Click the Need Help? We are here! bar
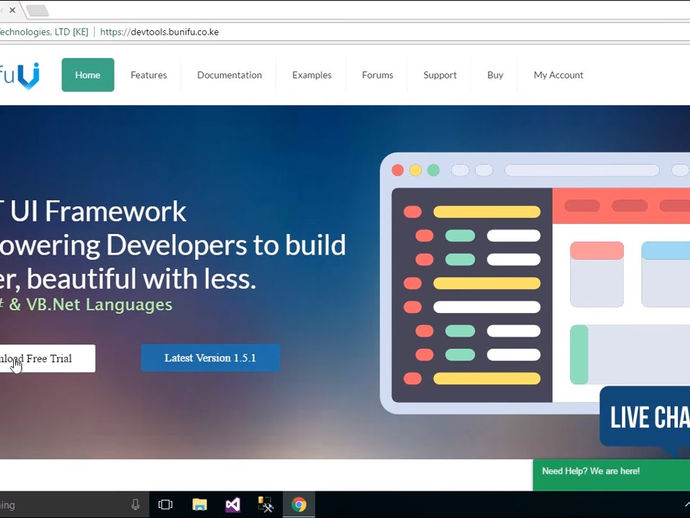Screen dimensions: 690x518 (x=611, y=474)
